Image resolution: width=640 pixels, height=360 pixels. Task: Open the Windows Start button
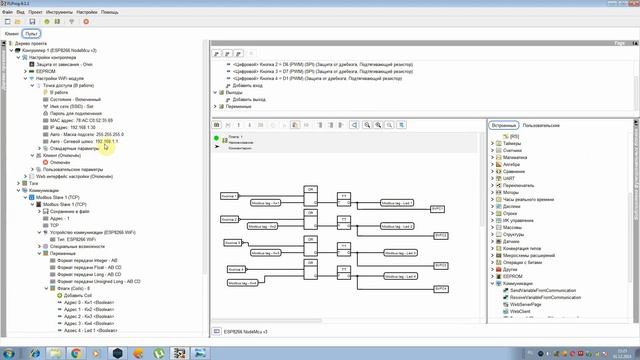click(x=8, y=353)
